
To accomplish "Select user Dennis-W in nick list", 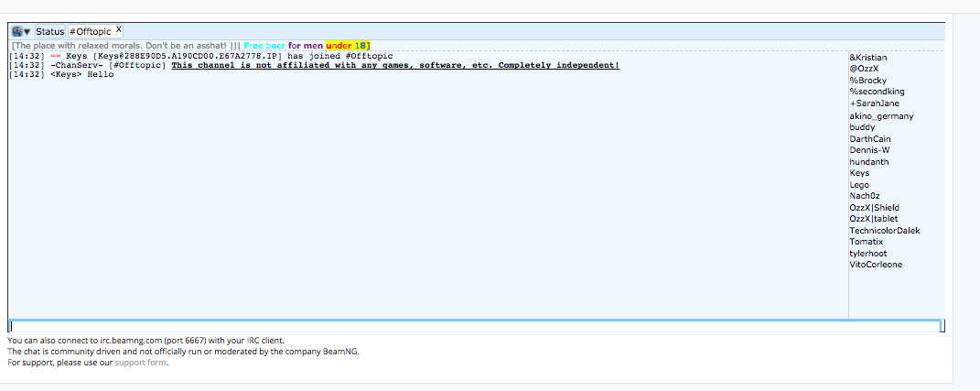I will [869, 150].
